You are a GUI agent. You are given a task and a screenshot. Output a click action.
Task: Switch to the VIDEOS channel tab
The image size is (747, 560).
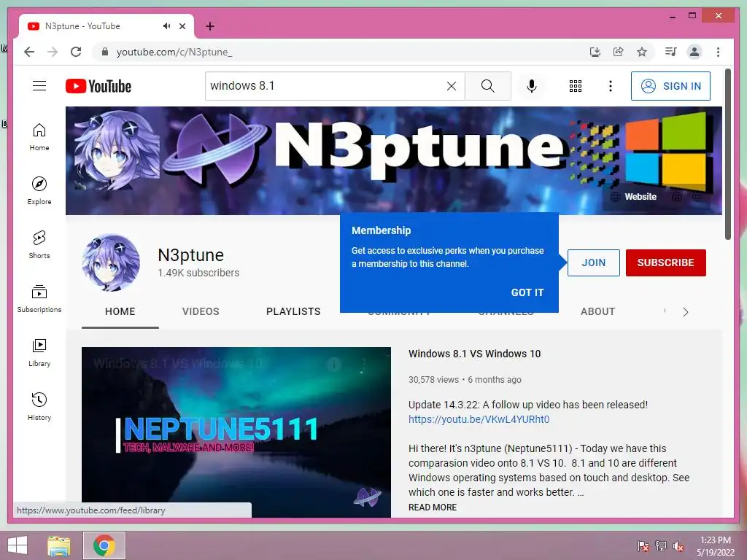pyautogui.click(x=201, y=311)
